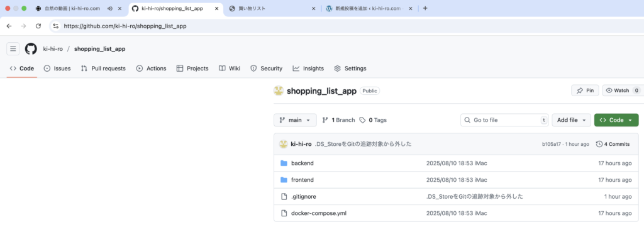Open the ki-hi-ro owner link in breadcrumb
644x227 pixels.
(53, 49)
